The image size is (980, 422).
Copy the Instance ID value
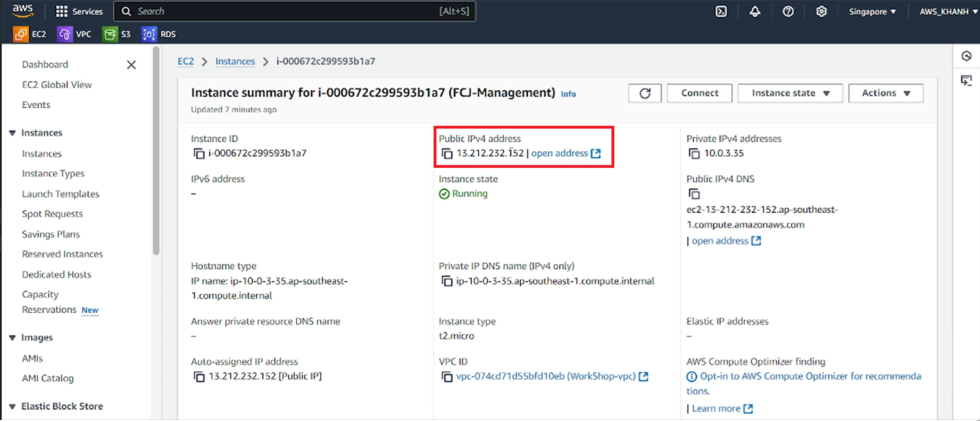tap(199, 154)
